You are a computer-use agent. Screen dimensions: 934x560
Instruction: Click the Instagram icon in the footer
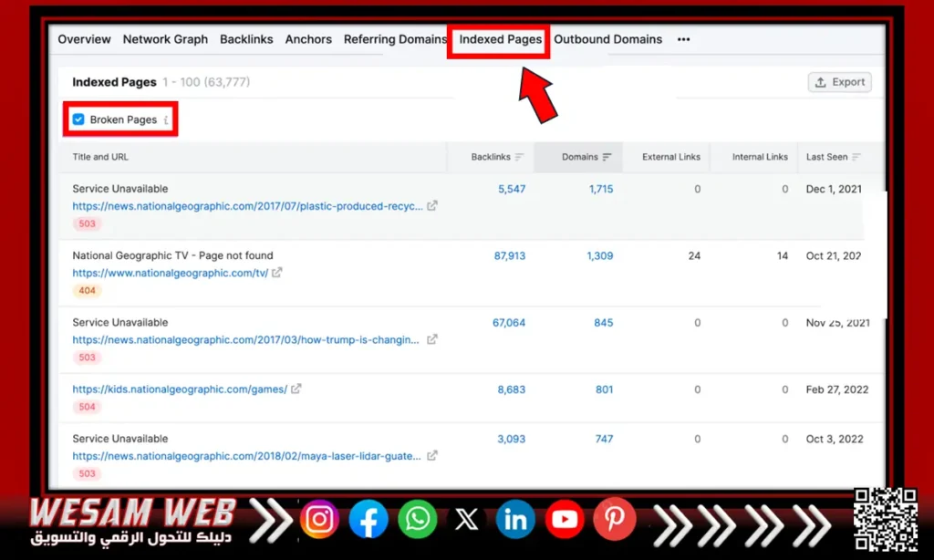click(320, 520)
